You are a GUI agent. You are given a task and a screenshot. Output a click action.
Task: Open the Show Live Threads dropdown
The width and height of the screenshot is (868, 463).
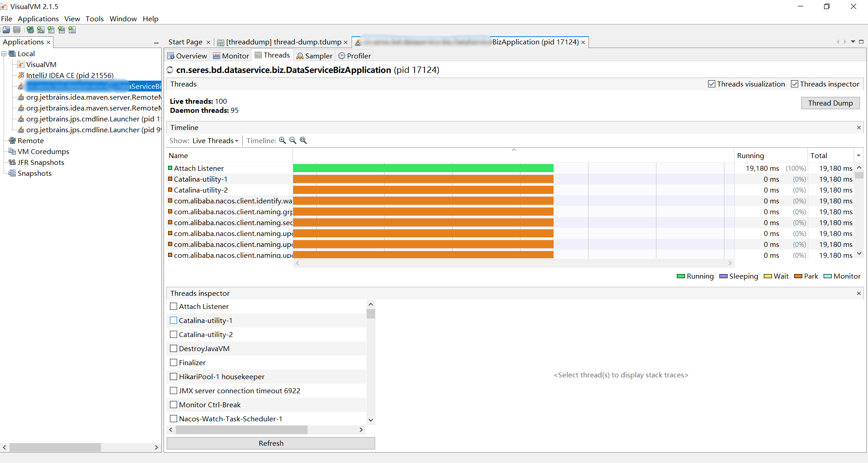point(215,140)
